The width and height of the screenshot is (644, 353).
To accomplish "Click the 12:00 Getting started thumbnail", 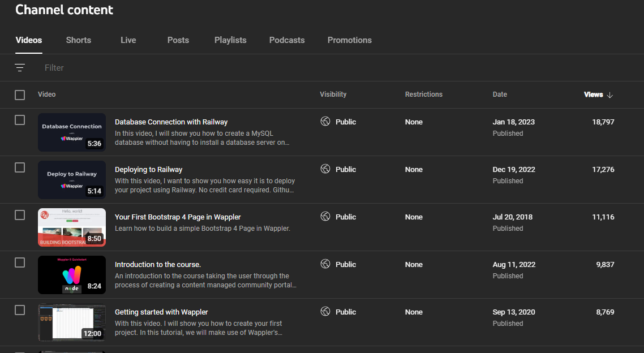I will [72, 323].
